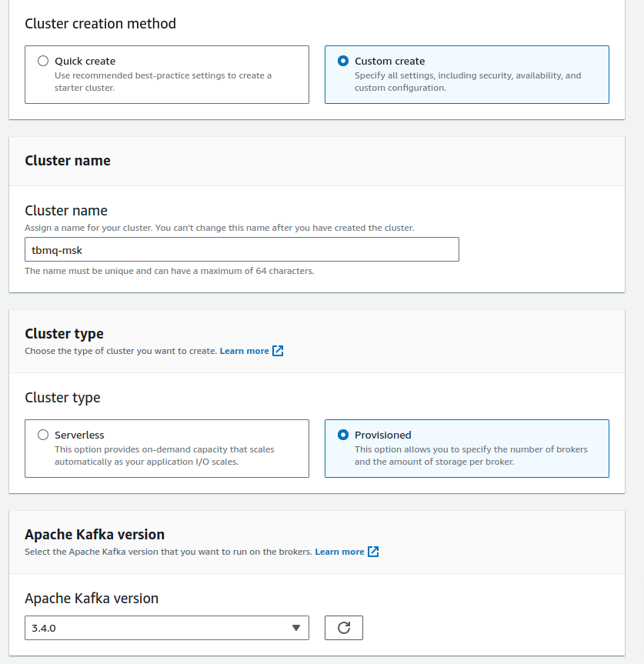The width and height of the screenshot is (644, 664).
Task: Click the Cluster creation method heading
Action: point(100,23)
